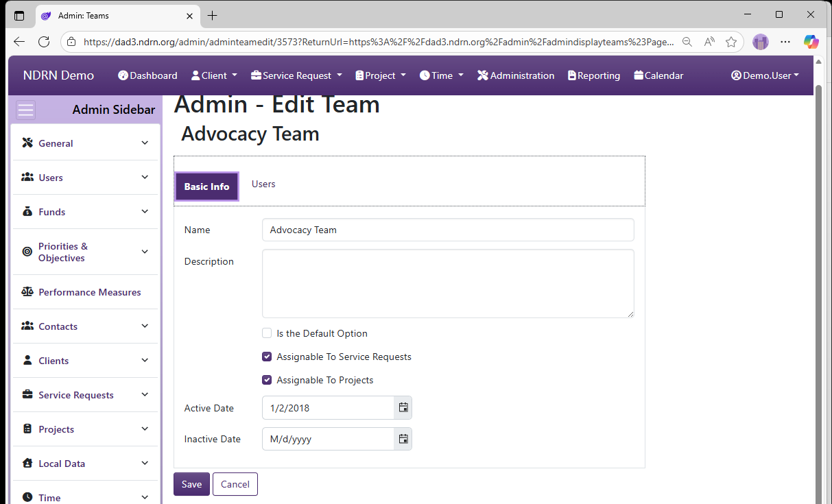The height and width of the screenshot is (504, 832).
Task: Expand the Funds sidebar section chevron
Action: tap(145, 211)
